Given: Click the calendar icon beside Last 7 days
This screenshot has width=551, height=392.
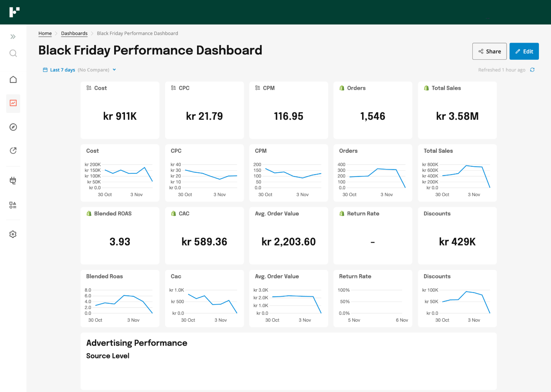Looking at the screenshot, I should [x=45, y=70].
